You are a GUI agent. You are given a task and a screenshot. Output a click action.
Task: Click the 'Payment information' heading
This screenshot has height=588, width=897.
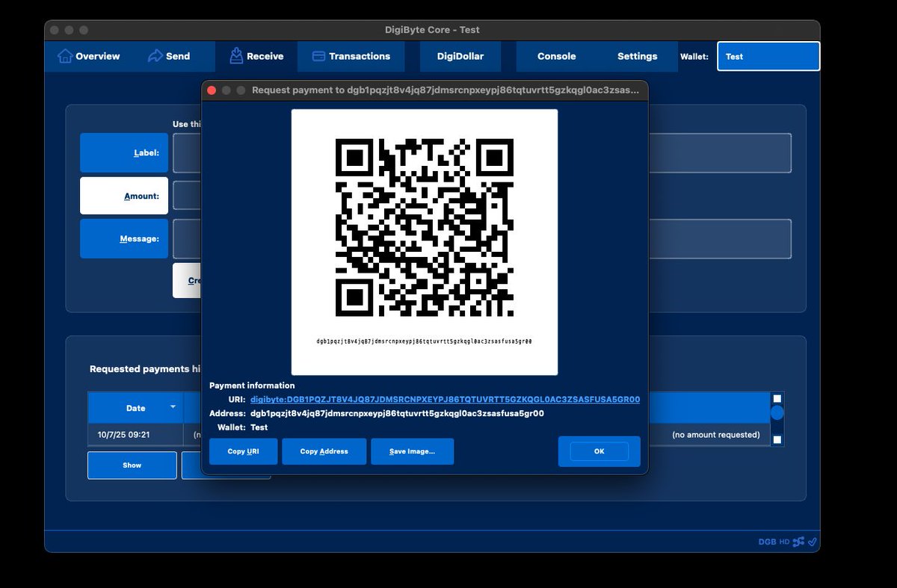point(252,386)
